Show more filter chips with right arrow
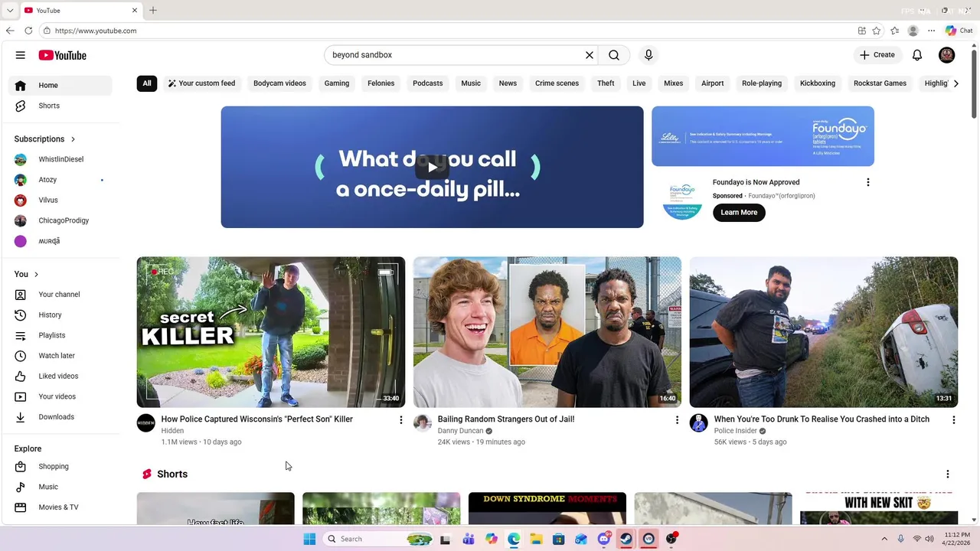The image size is (980, 551). (x=955, y=83)
